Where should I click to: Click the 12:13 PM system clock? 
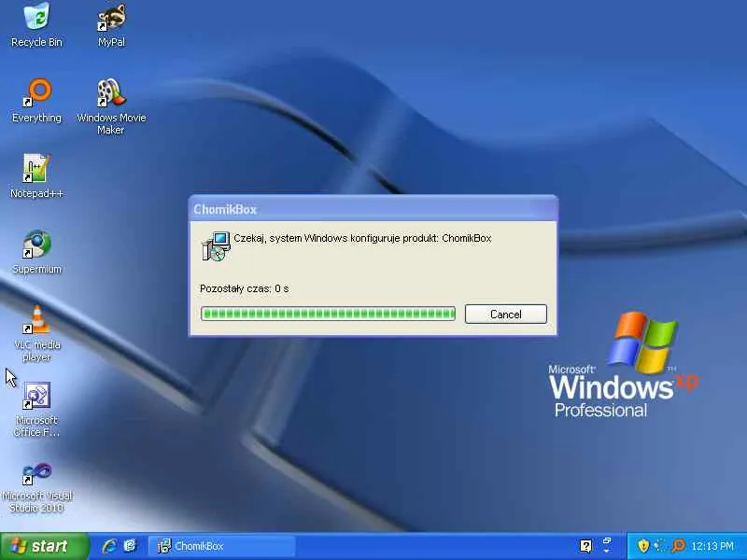pyautogui.click(x=712, y=546)
